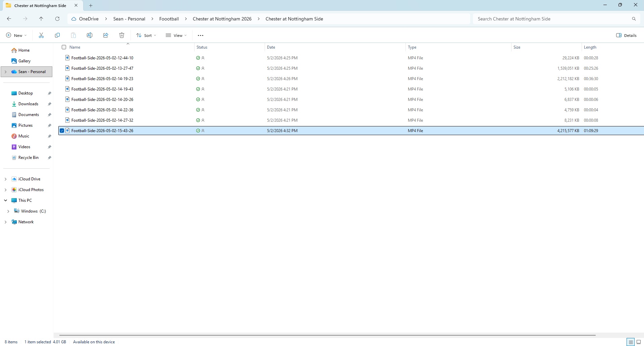Image resolution: width=644 pixels, height=346 pixels.
Task: Expand Sean - Personal tree node
Action: point(5,72)
